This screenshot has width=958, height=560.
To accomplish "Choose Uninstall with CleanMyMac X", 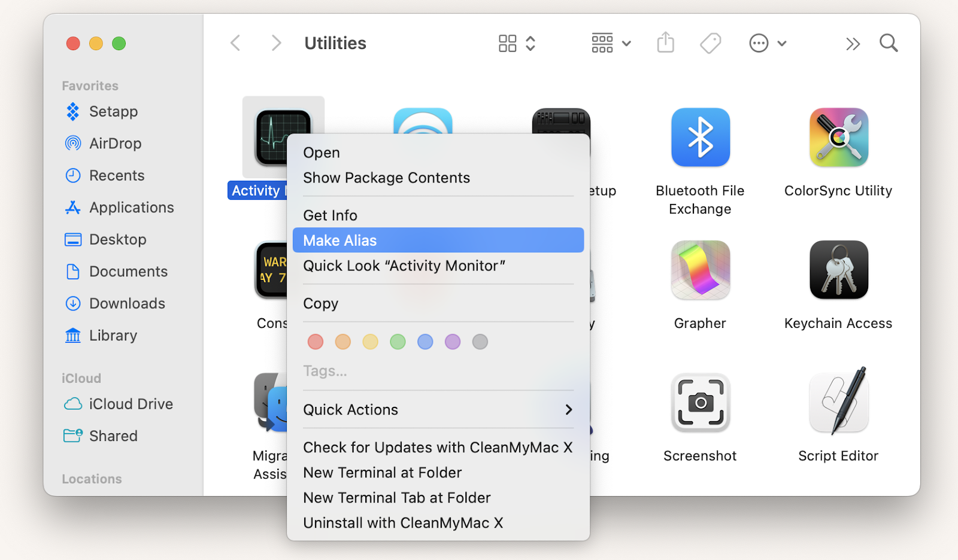I will (x=402, y=522).
